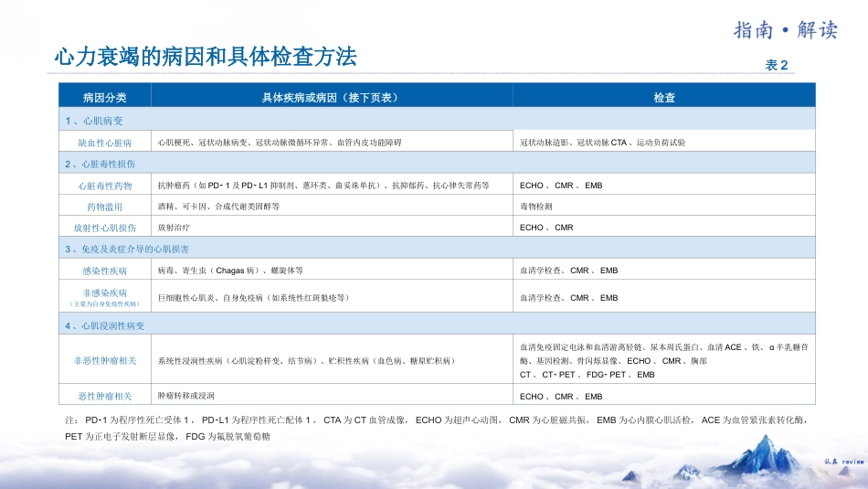Click the cell starting 血清免疫固定电泳和血清游离轻链
This screenshot has height=489, width=868.
(x=663, y=360)
